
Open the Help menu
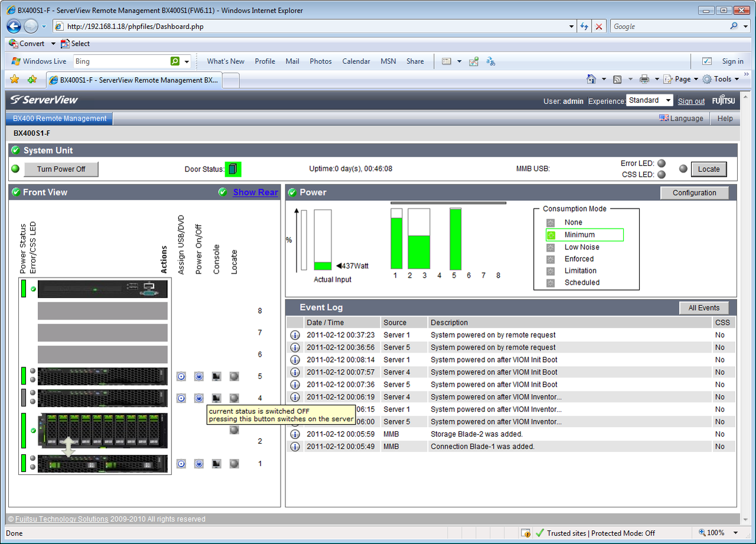725,119
